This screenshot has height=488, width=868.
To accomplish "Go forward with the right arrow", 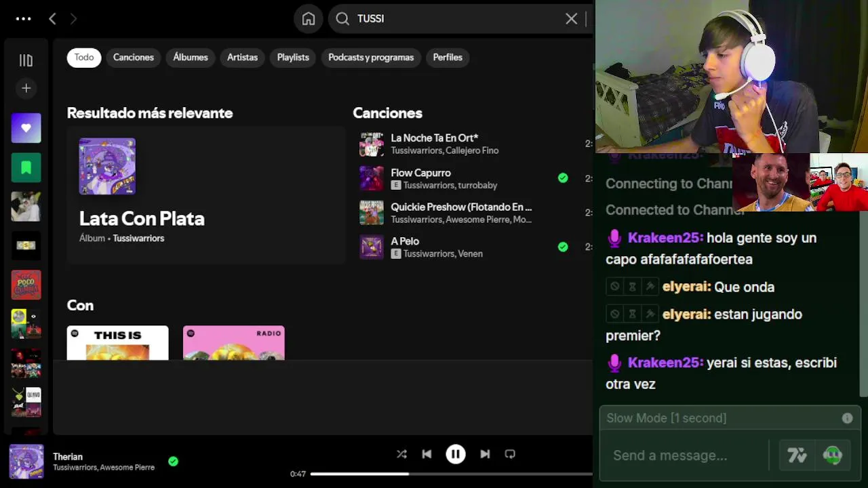I will point(73,19).
